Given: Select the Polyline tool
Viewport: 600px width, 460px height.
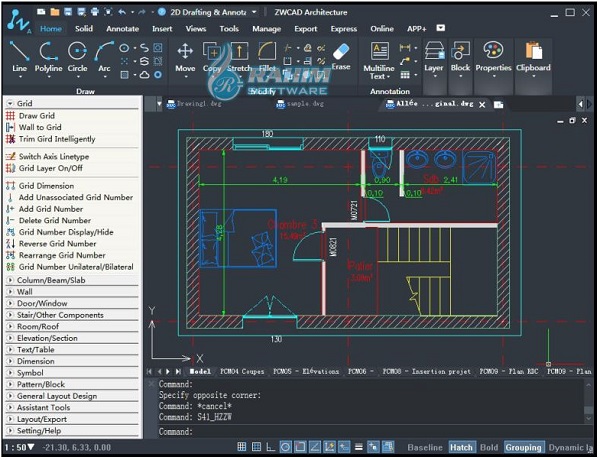Looking at the screenshot, I should click(49, 55).
